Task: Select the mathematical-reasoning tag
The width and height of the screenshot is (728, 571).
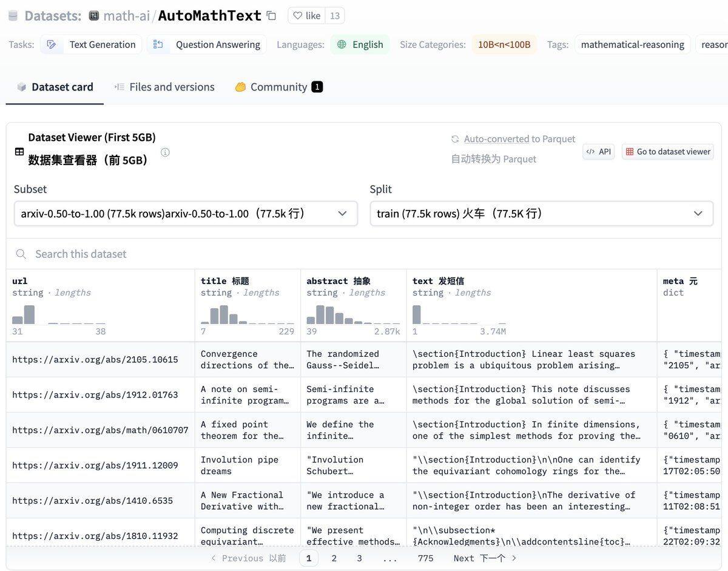Action: [x=633, y=44]
